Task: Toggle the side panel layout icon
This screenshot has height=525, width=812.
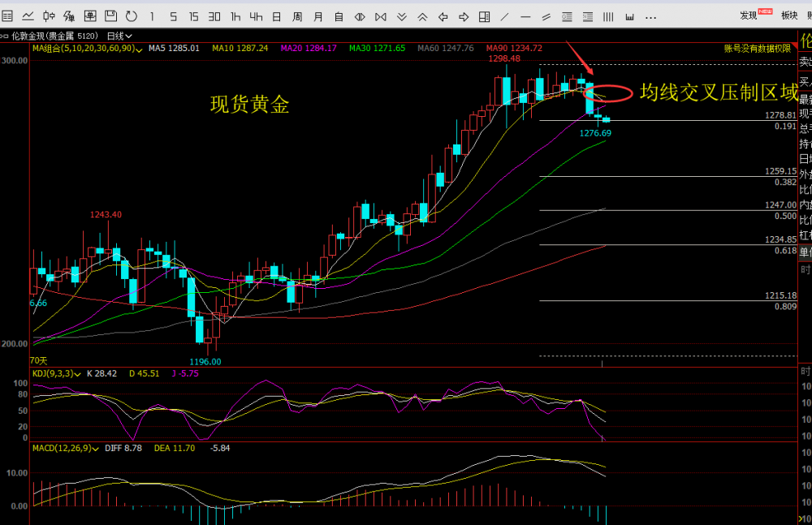Action: (x=484, y=17)
